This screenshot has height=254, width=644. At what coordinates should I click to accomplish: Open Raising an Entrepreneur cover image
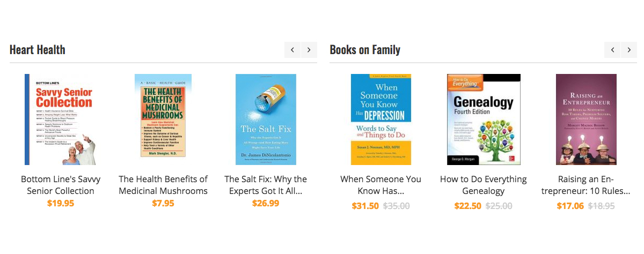point(586,119)
